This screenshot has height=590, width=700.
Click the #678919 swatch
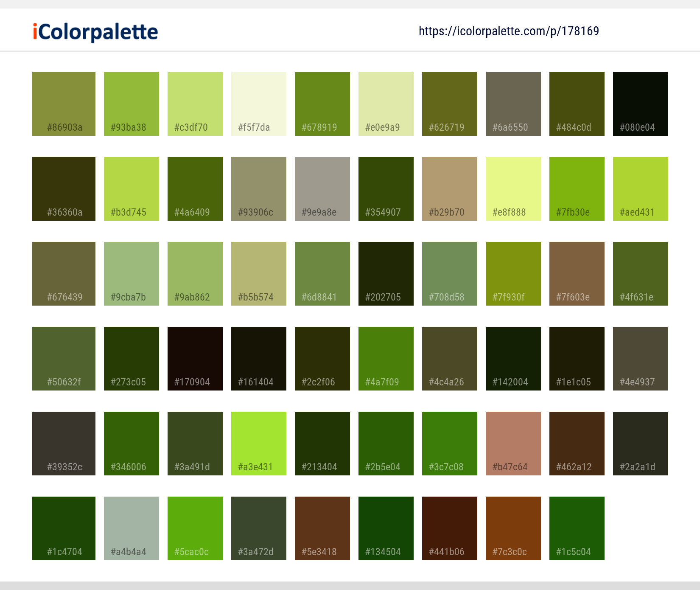[322, 104]
